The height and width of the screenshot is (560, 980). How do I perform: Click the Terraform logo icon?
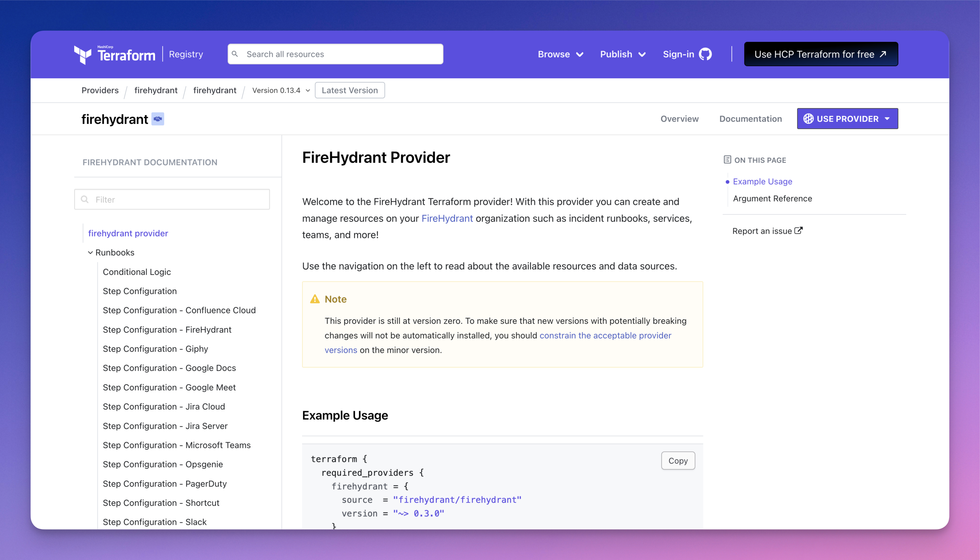(82, 55)
